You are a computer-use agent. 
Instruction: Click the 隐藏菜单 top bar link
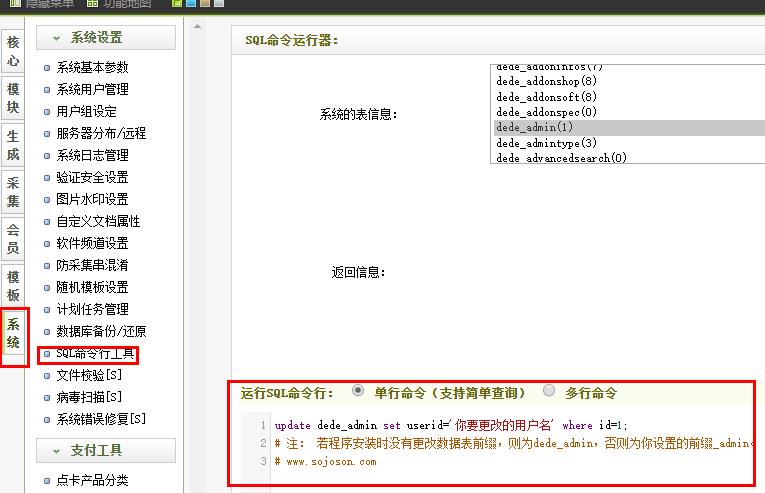[x=49, y=4]
